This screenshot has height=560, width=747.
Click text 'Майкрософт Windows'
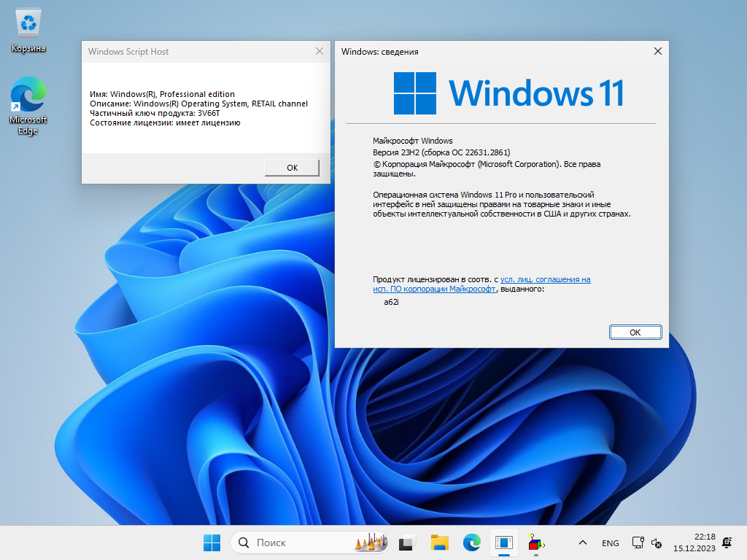coord(413,141)
